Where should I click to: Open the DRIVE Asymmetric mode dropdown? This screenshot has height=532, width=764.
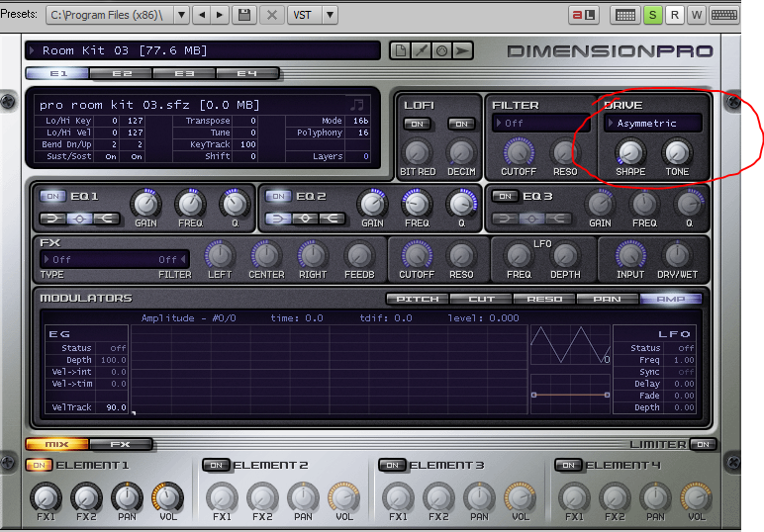[x=653, y=124]
